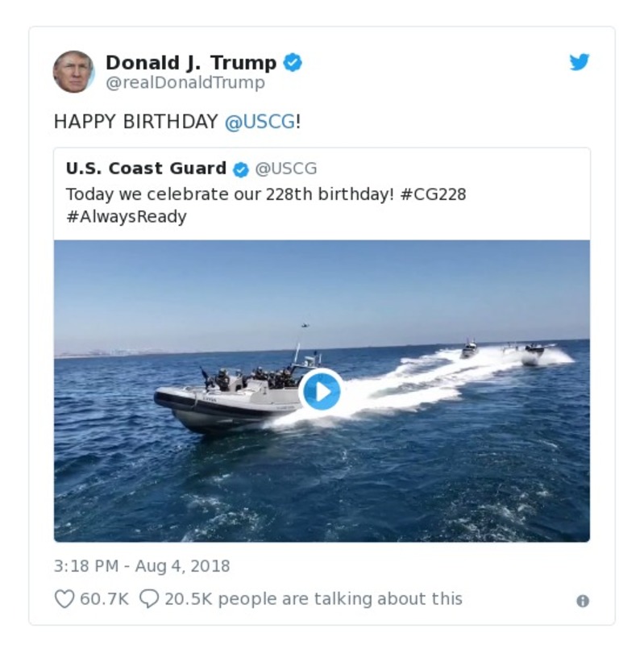Click the verified checkmark beside U.S. Coast Guard
The width and height of the screenshot is (644, 654).
[239, 168]
